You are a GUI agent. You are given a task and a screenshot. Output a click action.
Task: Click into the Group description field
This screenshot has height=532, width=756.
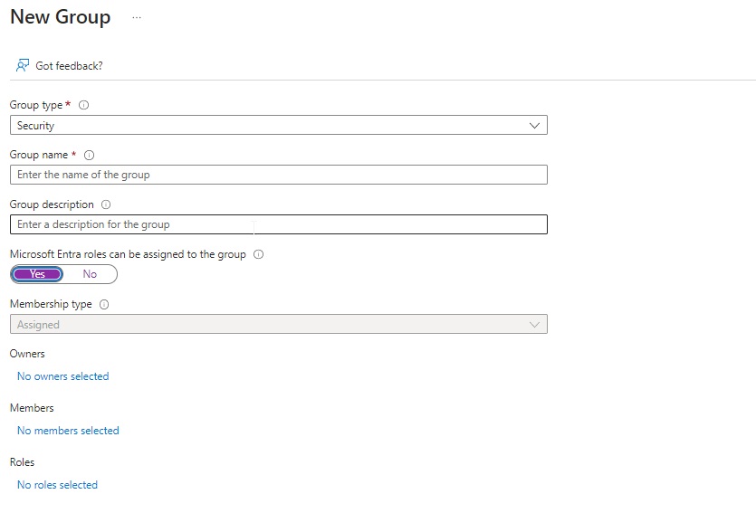[278, 224]
